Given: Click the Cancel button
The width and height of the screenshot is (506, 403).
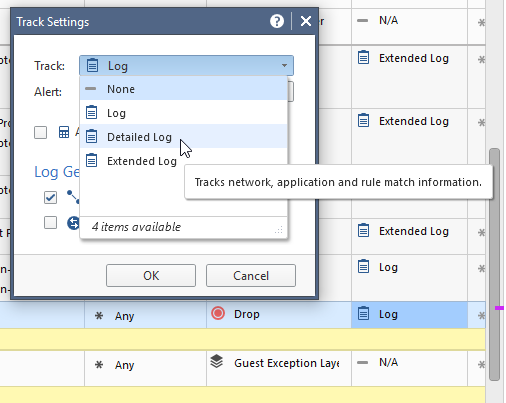Looking at the screenshot, I should [x=251, y=275].
